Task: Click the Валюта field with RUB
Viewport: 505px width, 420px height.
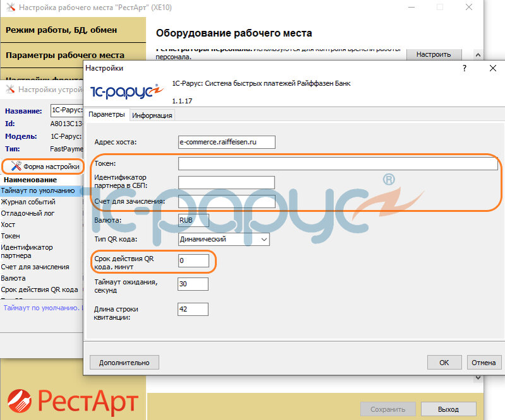Action: tap(193, 221)
